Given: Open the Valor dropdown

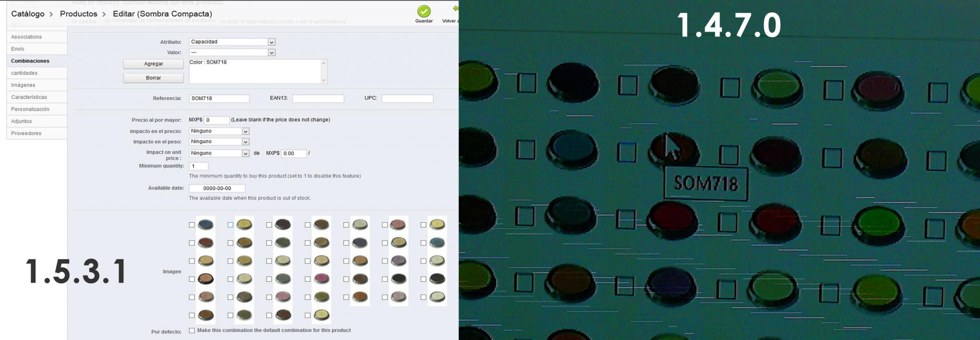Looking at the screenshot, I should 232,53.
